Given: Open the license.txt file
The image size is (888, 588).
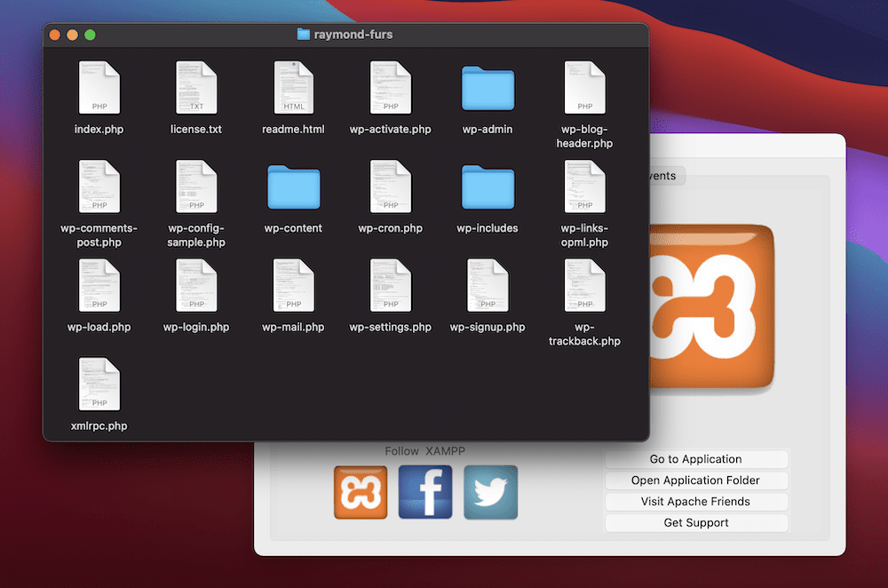Looking at the screenshot, I should [195, 88].
